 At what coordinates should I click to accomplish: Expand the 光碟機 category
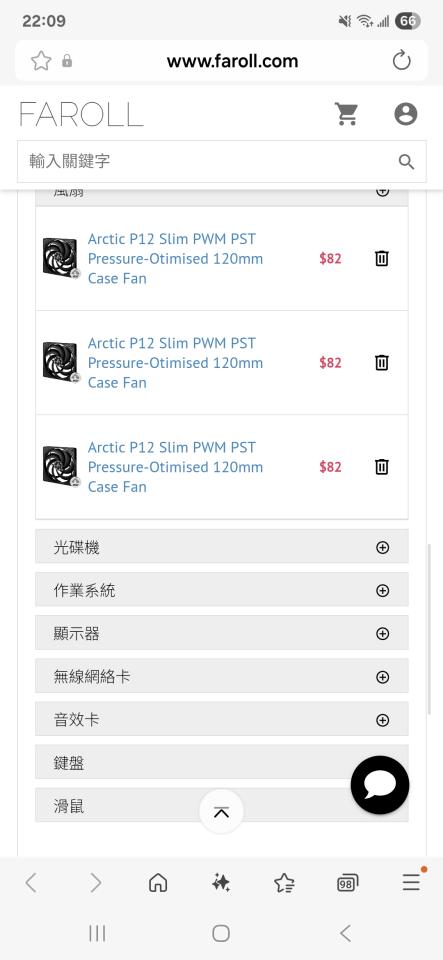pyautogui.click(x=222, y=547)
